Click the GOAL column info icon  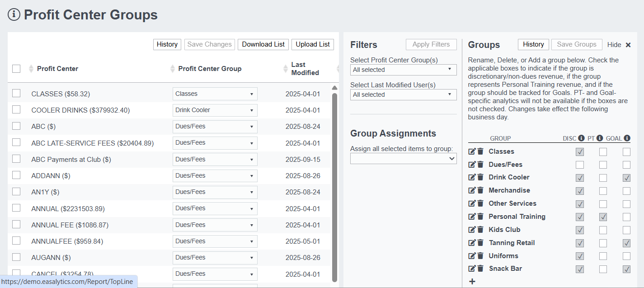627,138
